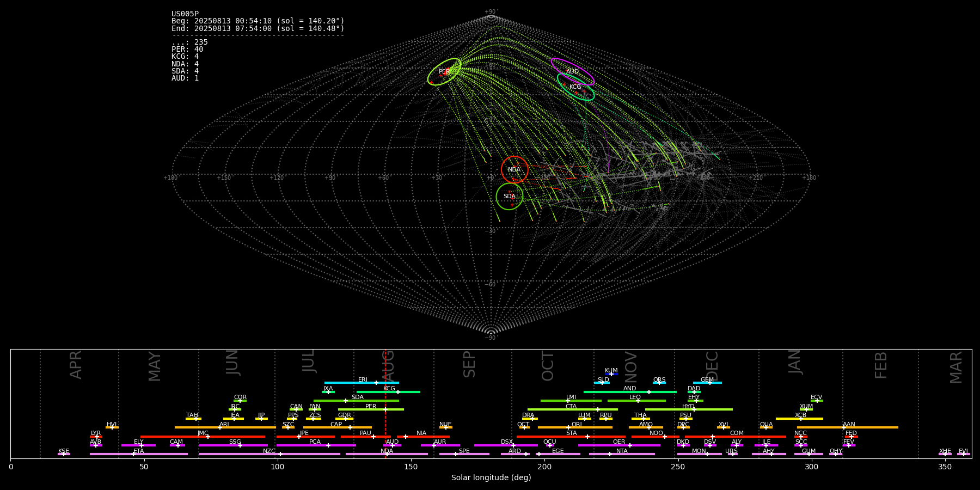
Task: Click the LEO shower bar
Action: pos(636,401)
